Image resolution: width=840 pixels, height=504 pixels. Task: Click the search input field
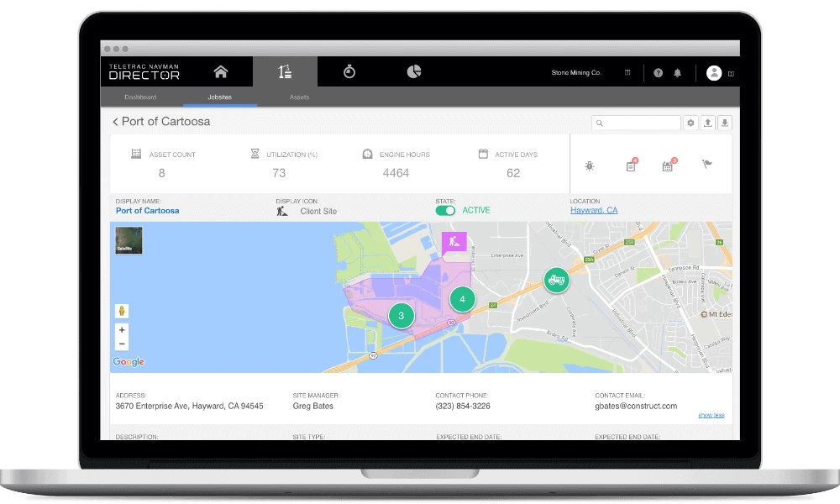[x=640, y=123]
